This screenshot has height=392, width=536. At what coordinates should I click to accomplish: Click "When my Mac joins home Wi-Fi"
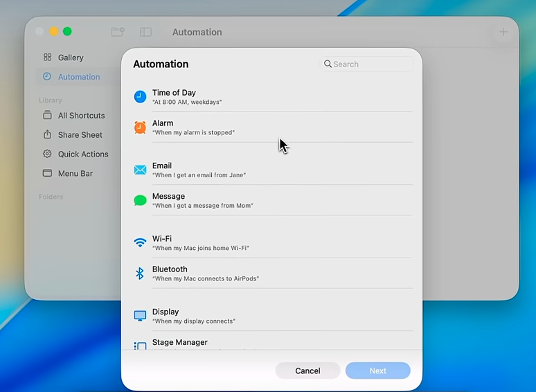coord(201,248)
